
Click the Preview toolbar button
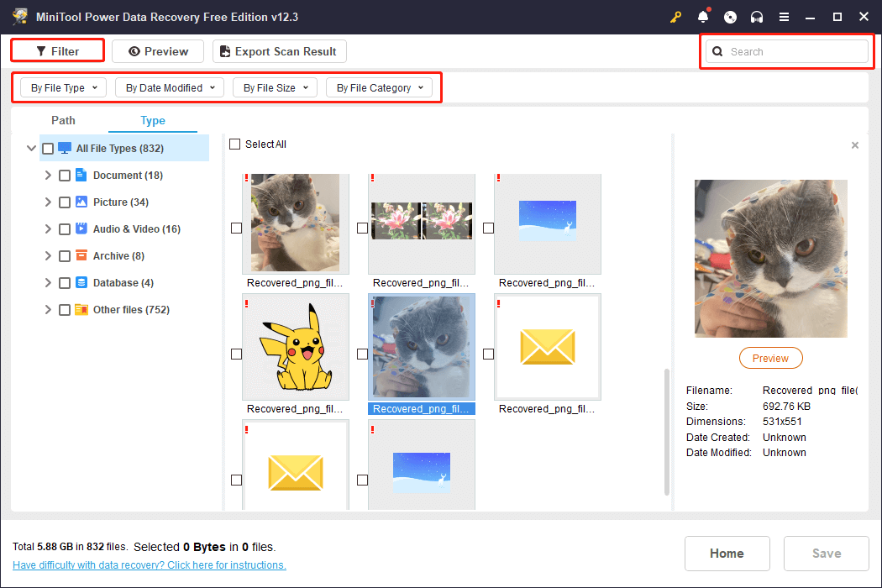click(x=158, y=51)
